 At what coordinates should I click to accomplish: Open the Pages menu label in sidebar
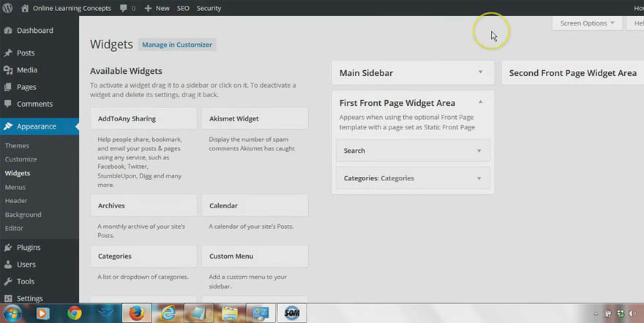coord(26,87)
